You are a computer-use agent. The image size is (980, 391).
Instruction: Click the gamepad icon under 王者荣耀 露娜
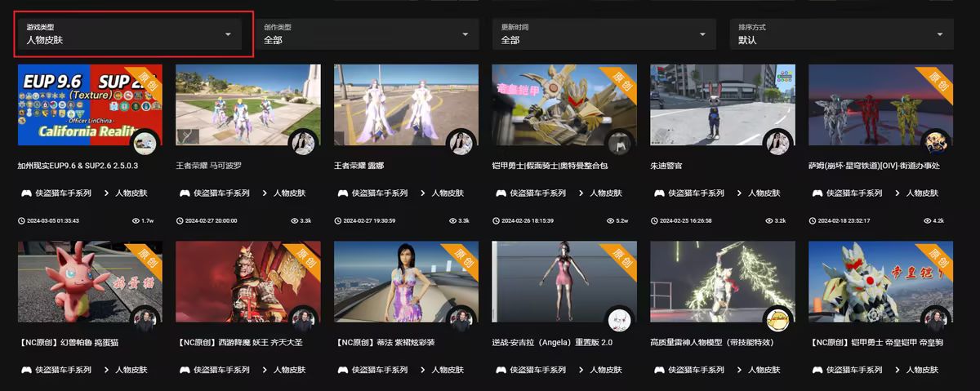pos(343,193)
